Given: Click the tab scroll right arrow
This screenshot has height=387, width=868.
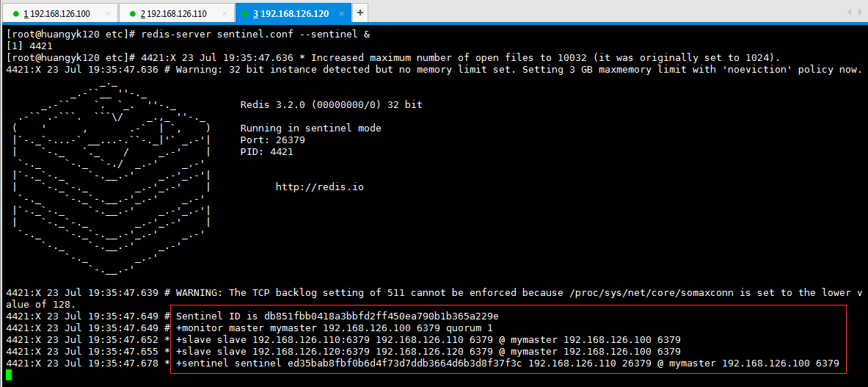Looking at the screenshot, I should (860, 12).
